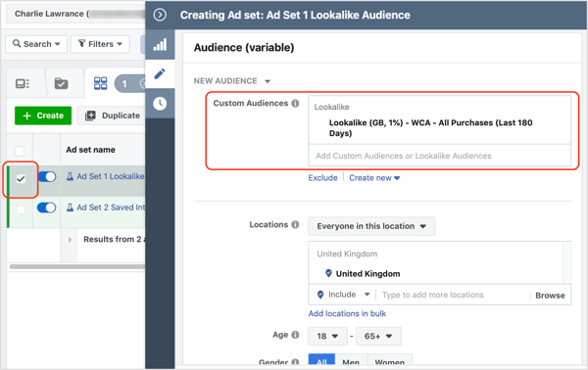Click the 1 selected badge on ad sets tab
This screenshot has width=588, height=370.
pyautogui.click(x=129, y=83)
